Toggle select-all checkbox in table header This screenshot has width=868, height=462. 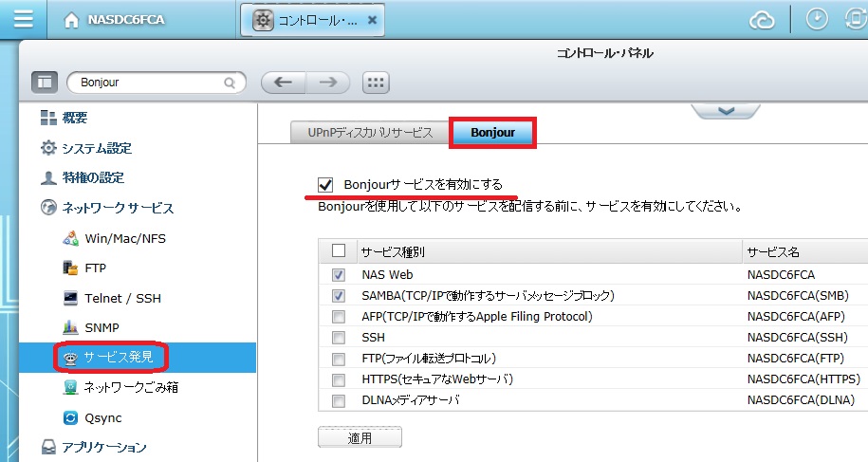(x=339, y=250)
